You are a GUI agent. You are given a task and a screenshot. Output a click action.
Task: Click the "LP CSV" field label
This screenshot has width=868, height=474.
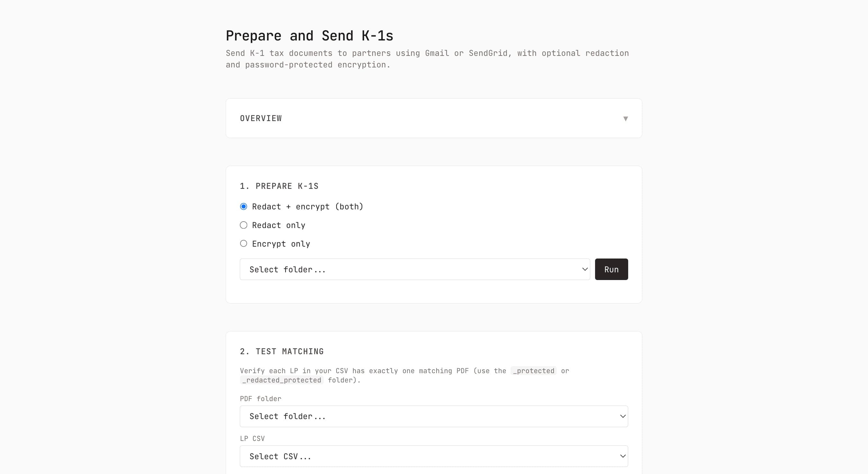252,438
